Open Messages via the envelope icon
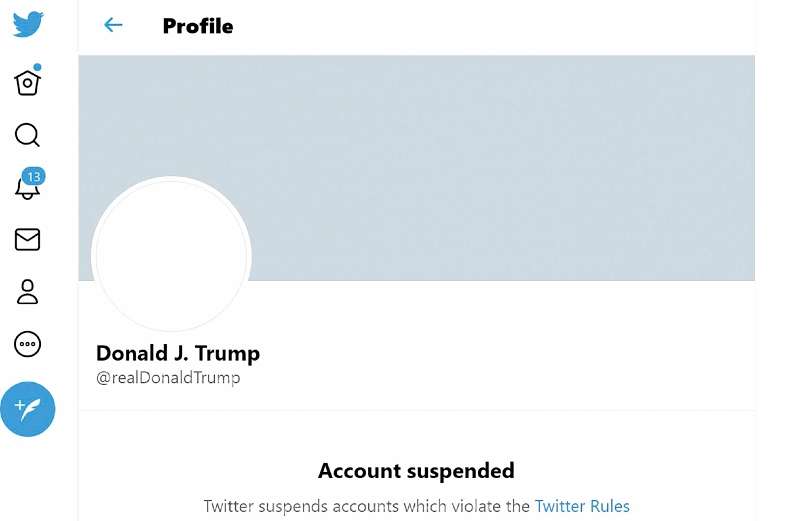Screen dimensions: 800x521 pos(27,239)
